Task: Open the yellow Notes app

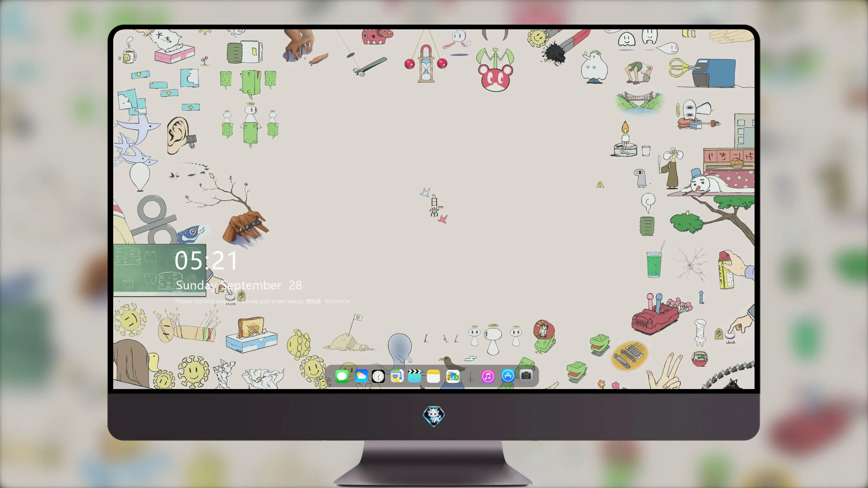Action: click(433, 376)
